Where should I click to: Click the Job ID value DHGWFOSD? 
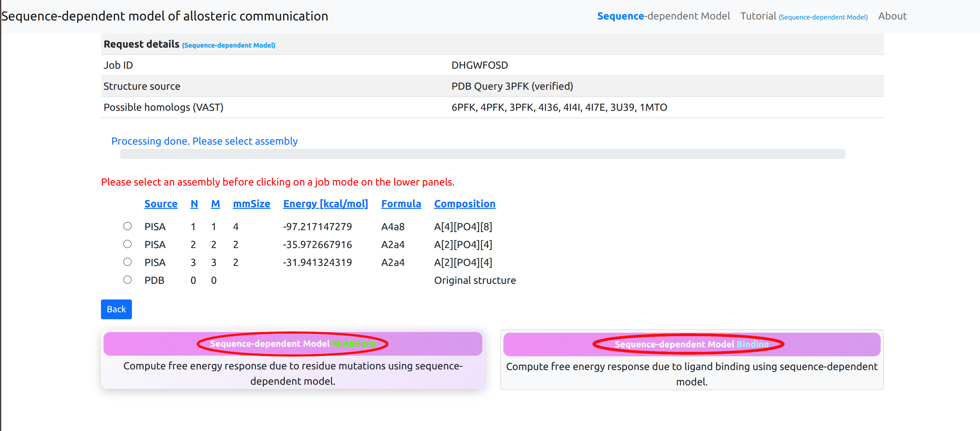[x=479, y=65]
